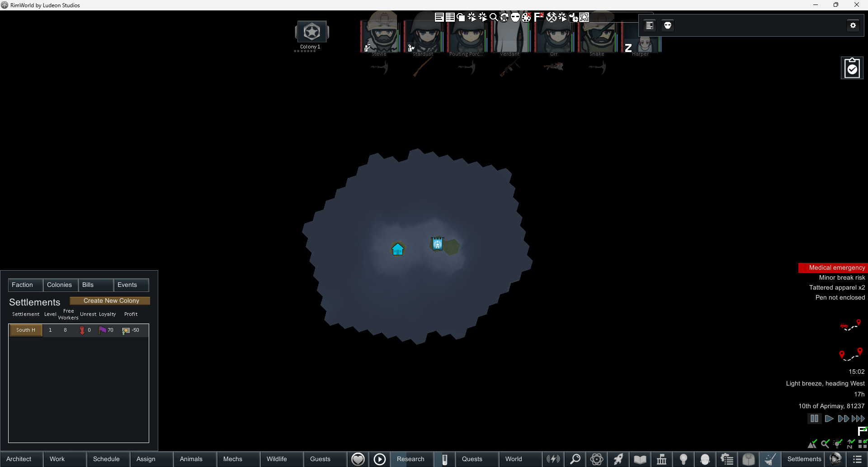Open the table grid icon in top toolbar
Image resolution: width=868 pixels, height=467 pixels.
450,17
